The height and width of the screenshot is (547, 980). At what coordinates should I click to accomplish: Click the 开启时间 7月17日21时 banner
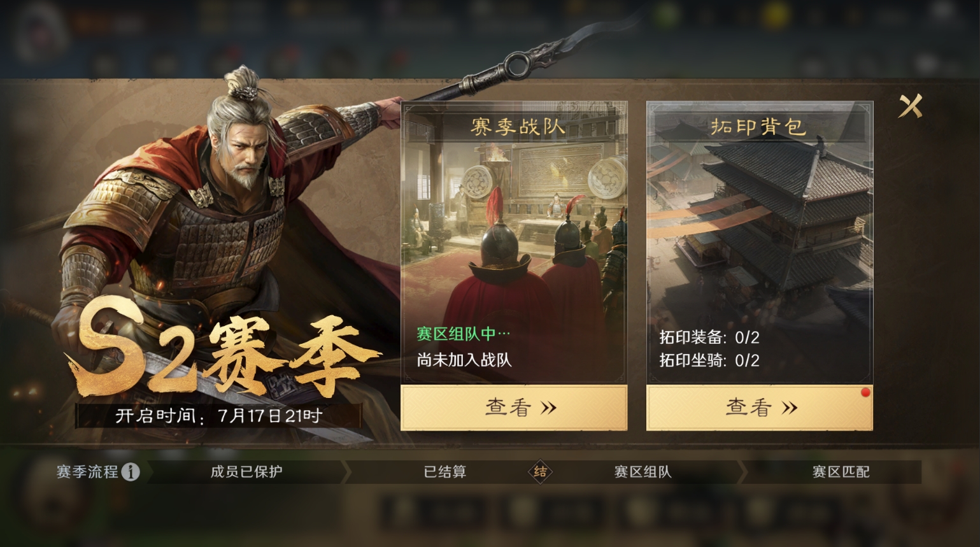click(x=218, y=416)
